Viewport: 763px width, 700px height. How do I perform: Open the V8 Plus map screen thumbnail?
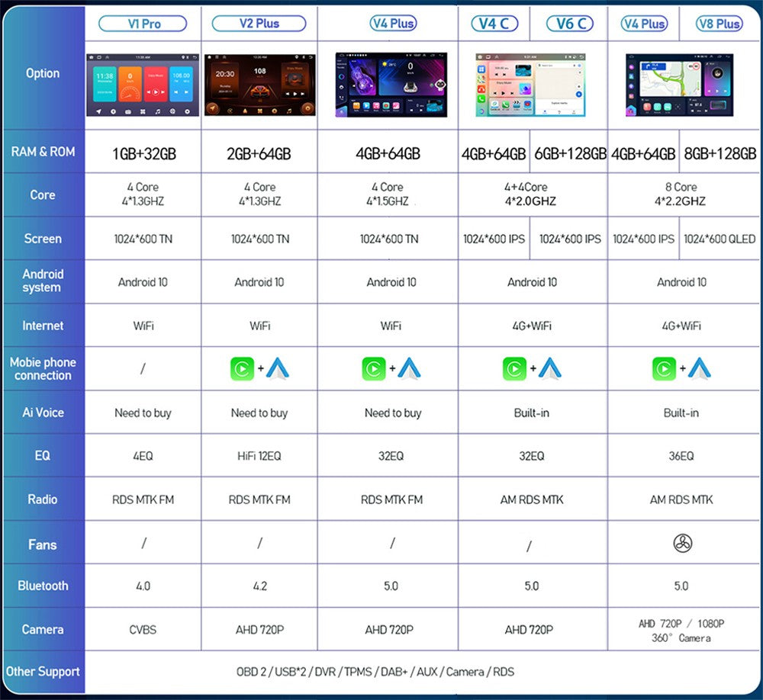coord(679,85)
